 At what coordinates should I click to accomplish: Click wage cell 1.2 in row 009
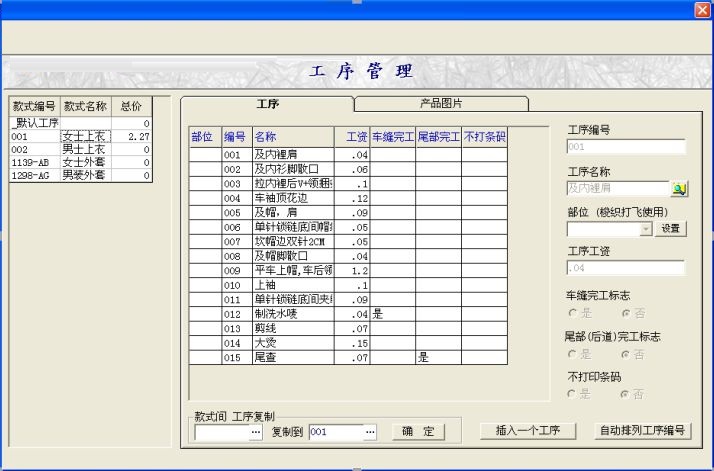pos(352,271)
